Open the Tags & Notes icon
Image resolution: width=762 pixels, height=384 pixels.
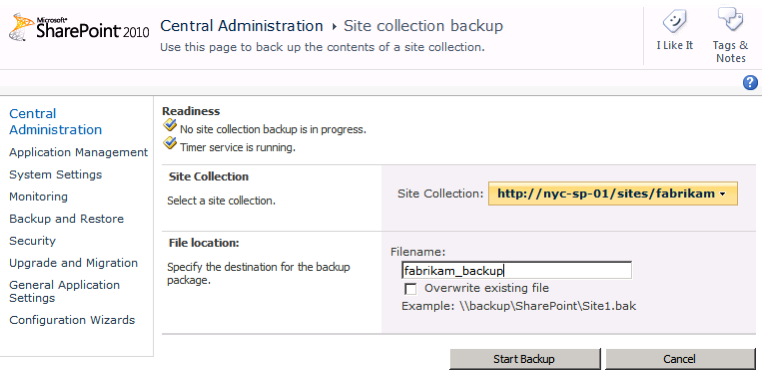(730, 20)
